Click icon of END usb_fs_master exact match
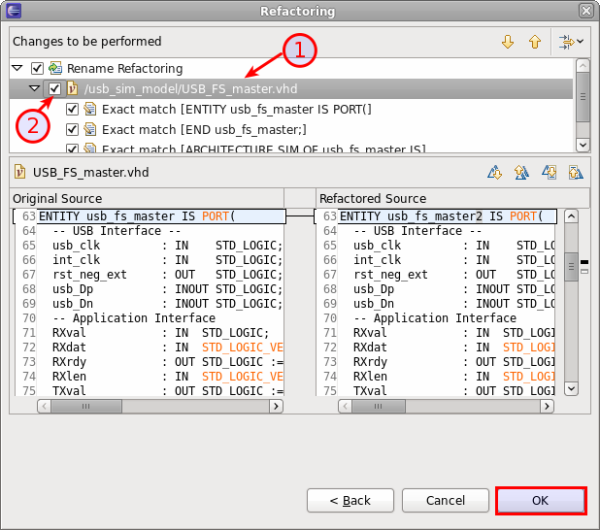The height and width of the screenshot is (530, 600). coord(90,129)
